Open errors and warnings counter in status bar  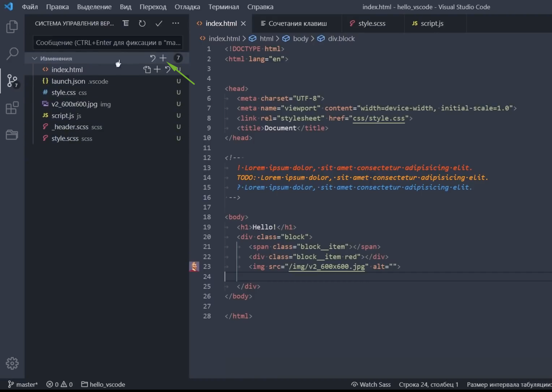(59, 384)
